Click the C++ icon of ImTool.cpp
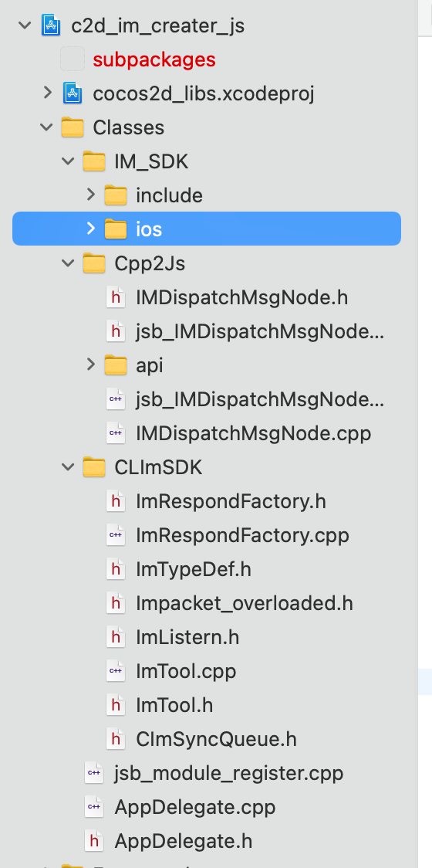The width and height of the screenshot is (432, 868). pos(116,671)
